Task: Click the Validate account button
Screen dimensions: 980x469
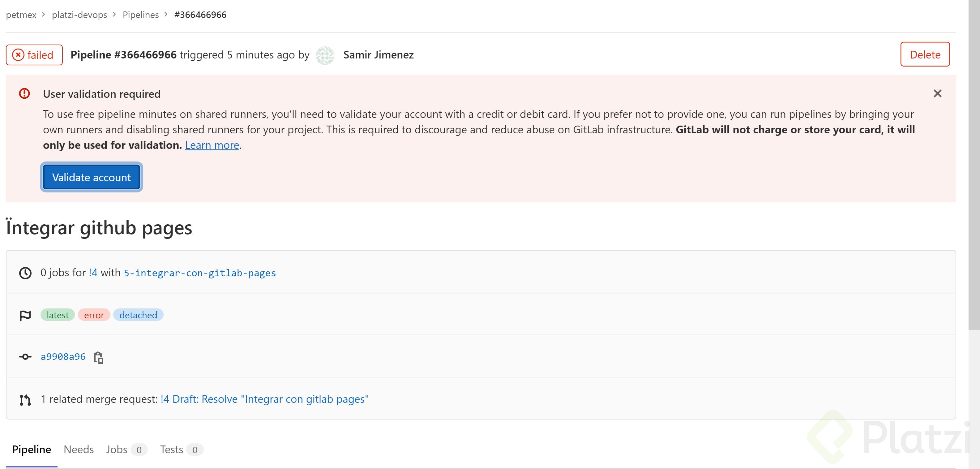Action: click(91, 177)
